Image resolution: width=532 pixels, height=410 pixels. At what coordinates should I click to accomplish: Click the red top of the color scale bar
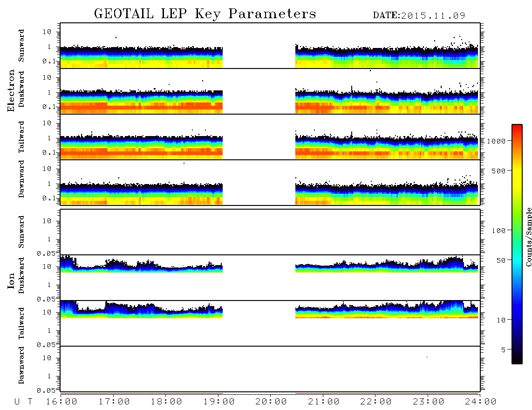click(x=517, y=129)
